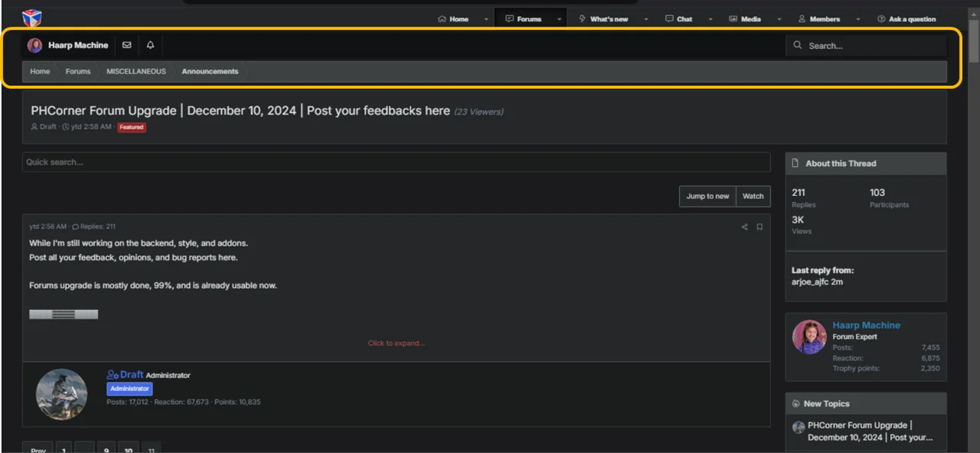Open the alerts bell icon

tap(150, 45)
